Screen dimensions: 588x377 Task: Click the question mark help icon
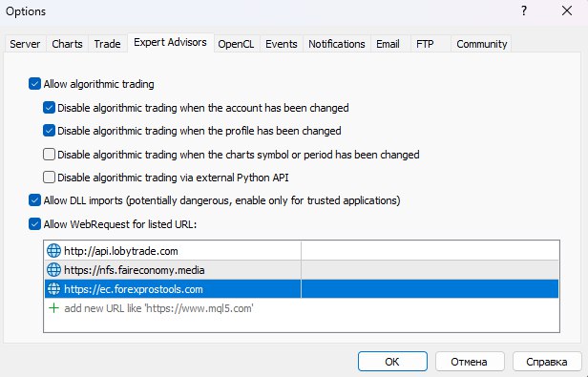pos(524,10)
